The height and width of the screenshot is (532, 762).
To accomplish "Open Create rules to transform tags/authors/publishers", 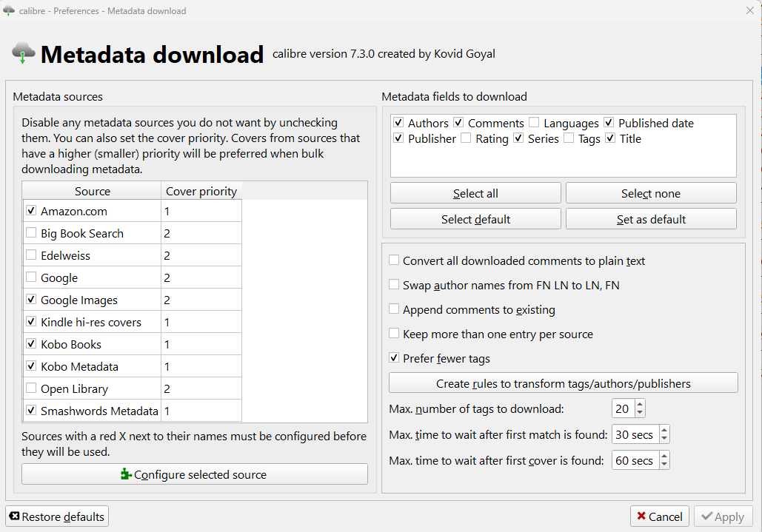I will click(564, 383).
